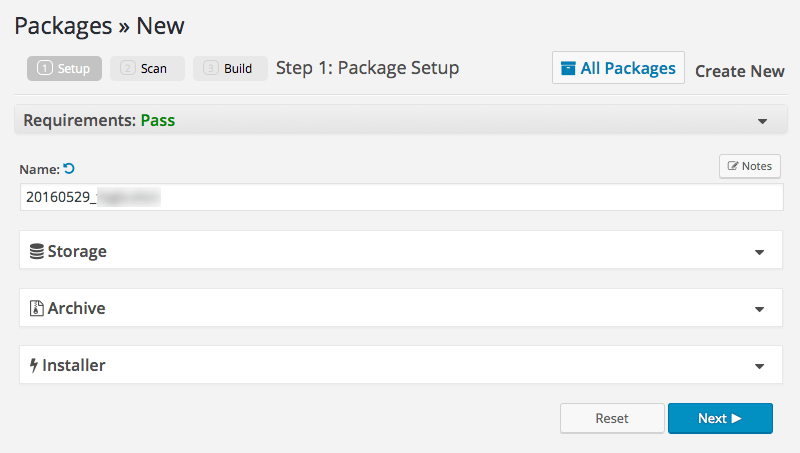This screenshot has height=453, width=800.
Task: Click the Archive file icon
Action: pyautogui.click(x=37, y=309)
